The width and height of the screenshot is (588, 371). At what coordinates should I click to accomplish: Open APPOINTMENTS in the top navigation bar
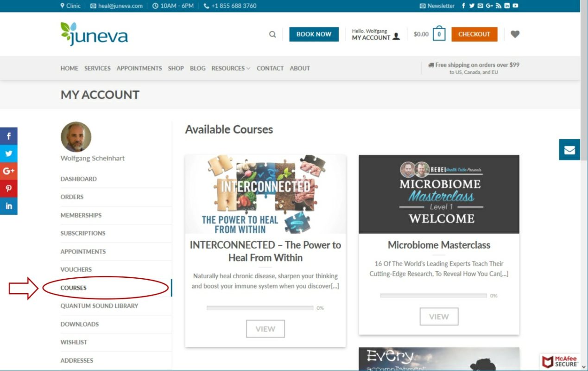pyautogui.click(x=139, y=68)
